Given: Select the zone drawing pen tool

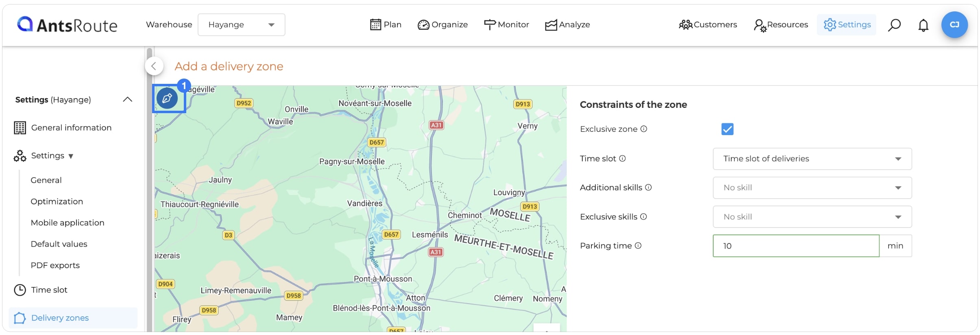Looking at the screenshot, I should pyautogui.click(x=167, y=98).
